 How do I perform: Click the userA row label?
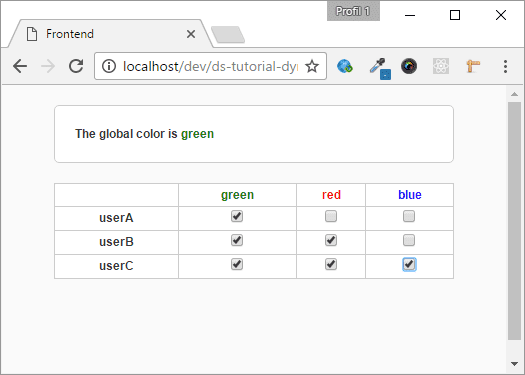[116, 218]
